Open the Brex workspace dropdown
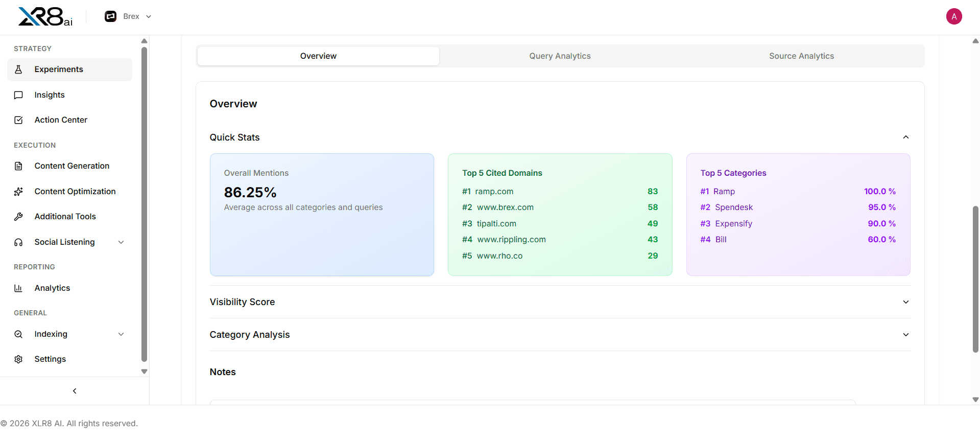Screen dimensions: 980x440 click(128, 16)
